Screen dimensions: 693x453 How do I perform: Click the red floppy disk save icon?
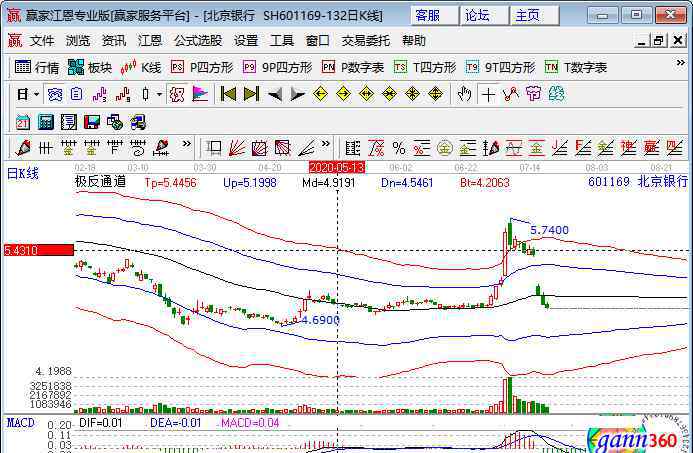(x=92, y=121)
